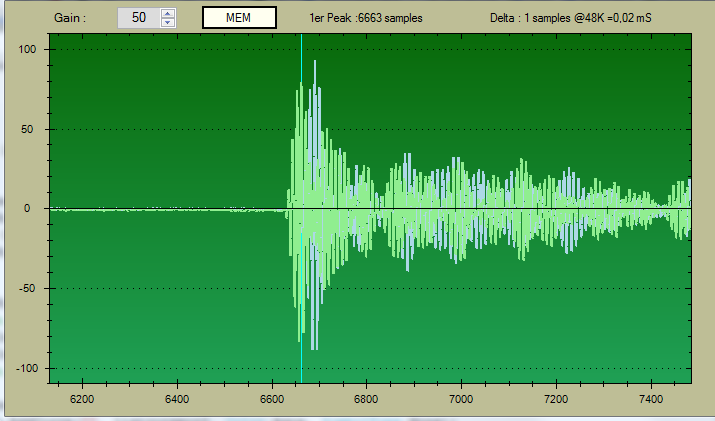Click the Gain value field showing 50
The width and height of the screenshot is (715, 421).
[138, 18]
